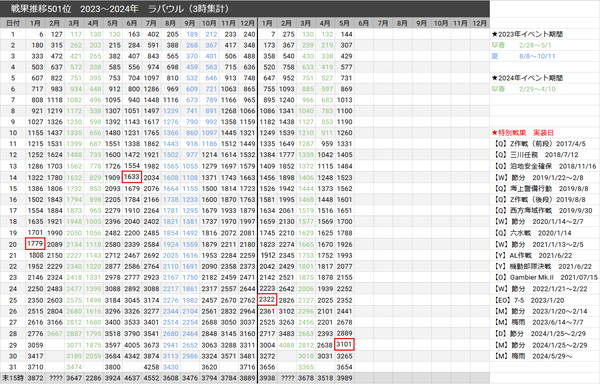Click the cell with value 3800
The image size is (600, 384).
112,367
